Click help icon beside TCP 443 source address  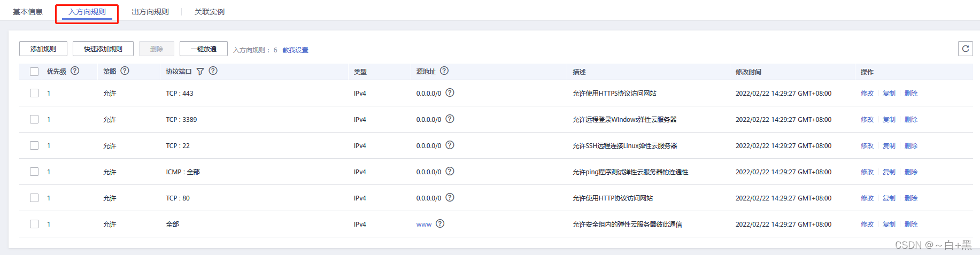(x=450, y=92)
